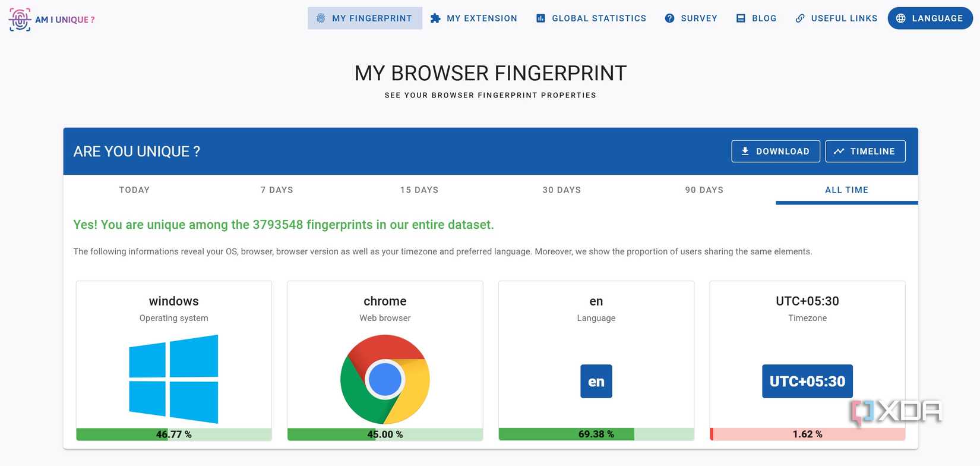Click the 'chrome' web browser heading
Screen dimensions: 980x466
(385, 301)
